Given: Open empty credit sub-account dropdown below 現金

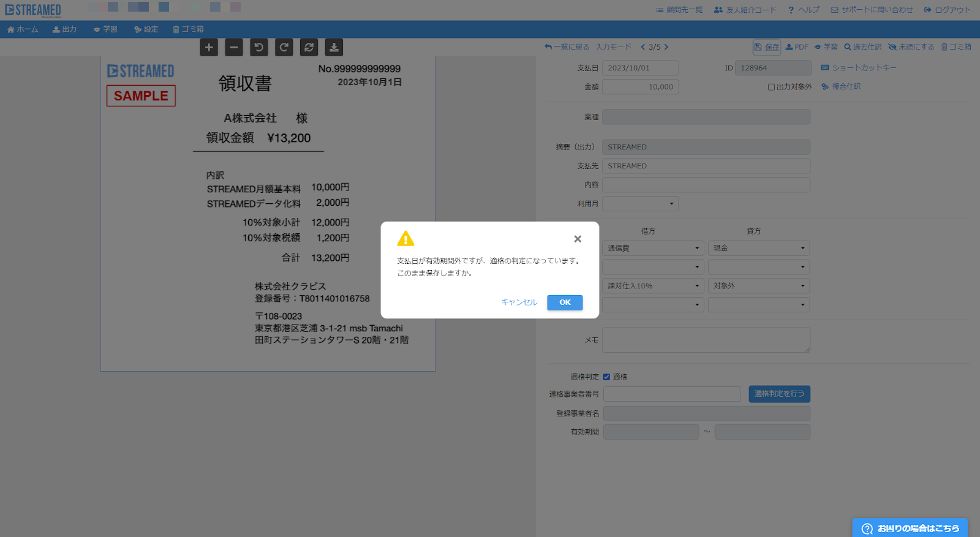Looking at the screenshot, I should [759, 267].
